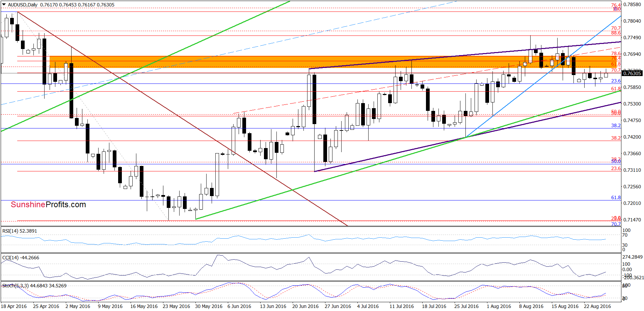Click the AUDUSD,Daily chart title text
The image size is (644, 311).
click(23, 5)
